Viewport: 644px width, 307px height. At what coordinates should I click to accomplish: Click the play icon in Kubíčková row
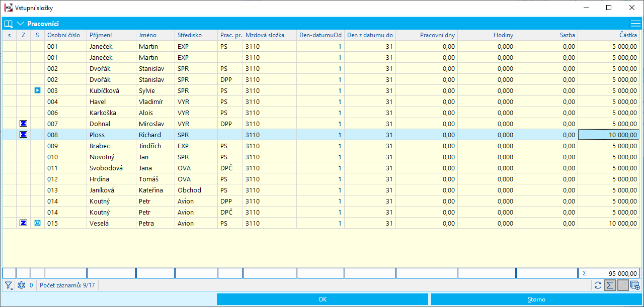tap(37, 90)
